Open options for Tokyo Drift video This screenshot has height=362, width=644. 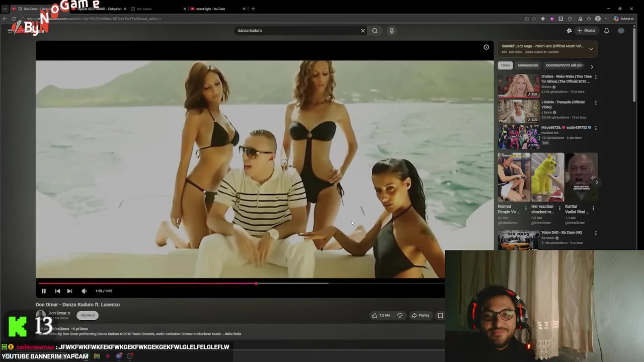[596, 233]
